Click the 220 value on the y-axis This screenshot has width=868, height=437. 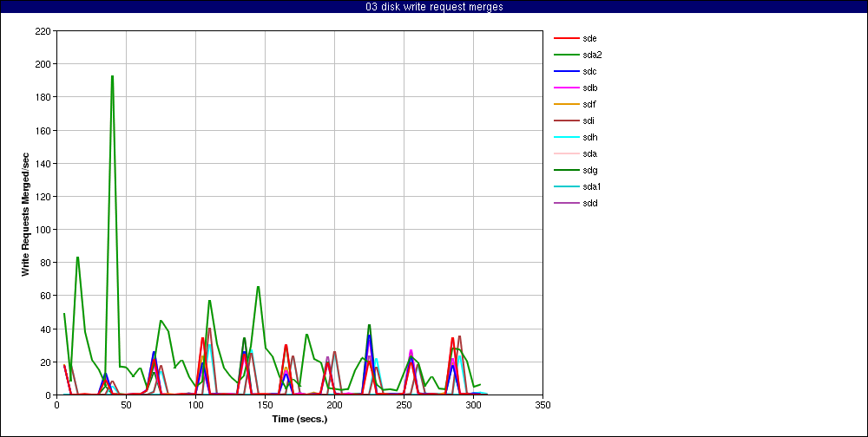click(x=43, y=31)
